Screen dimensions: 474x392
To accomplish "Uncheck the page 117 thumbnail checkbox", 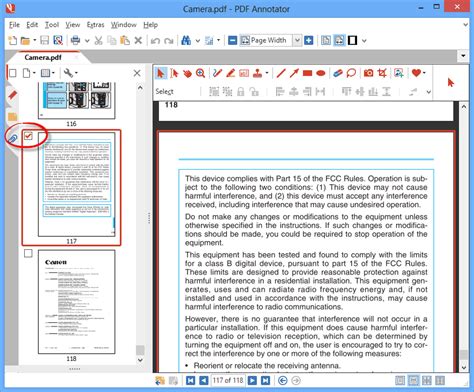I will [28, 136].
